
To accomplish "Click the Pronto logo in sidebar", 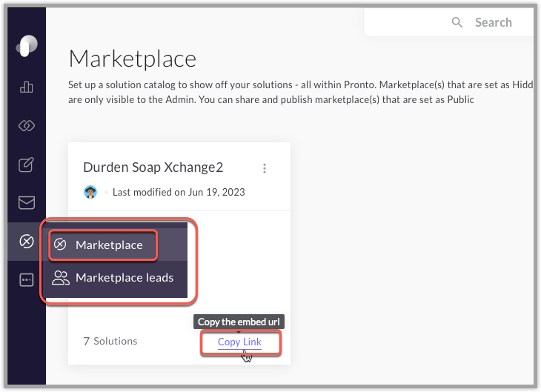I will tap(27, 45).
